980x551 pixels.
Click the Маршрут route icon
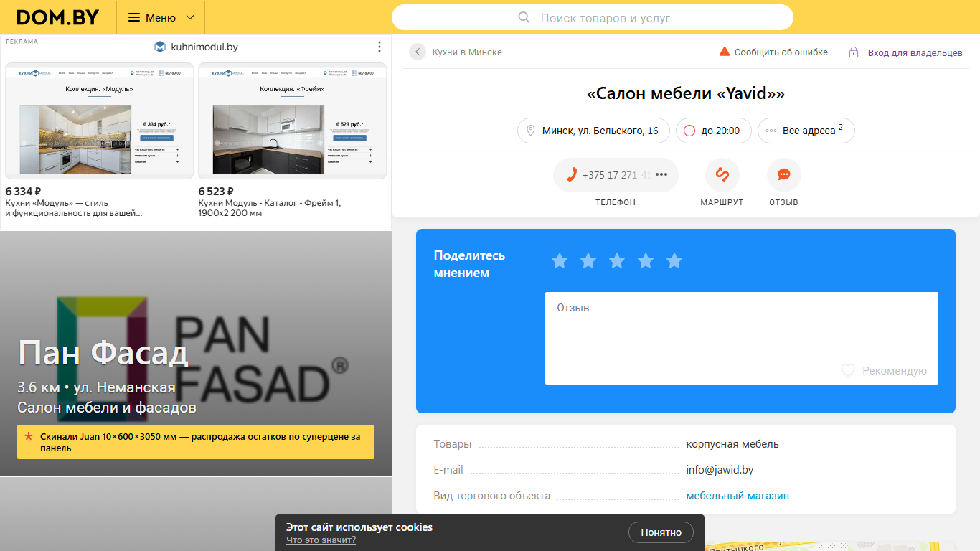coord(722,175)
